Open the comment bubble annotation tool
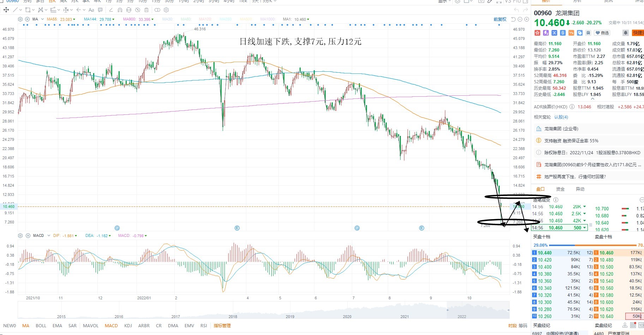Screen dimensions: 644x335 coord(100,10)
